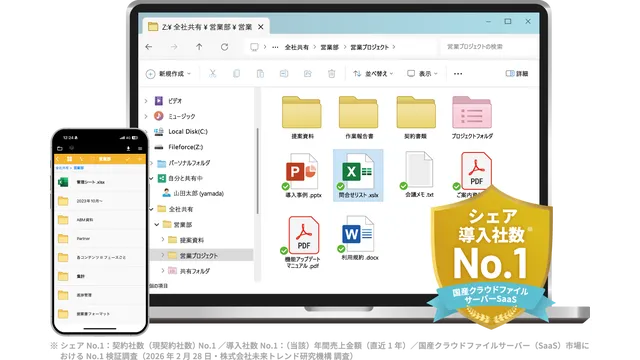Tap the ABM資料 folder on phone

100,220
